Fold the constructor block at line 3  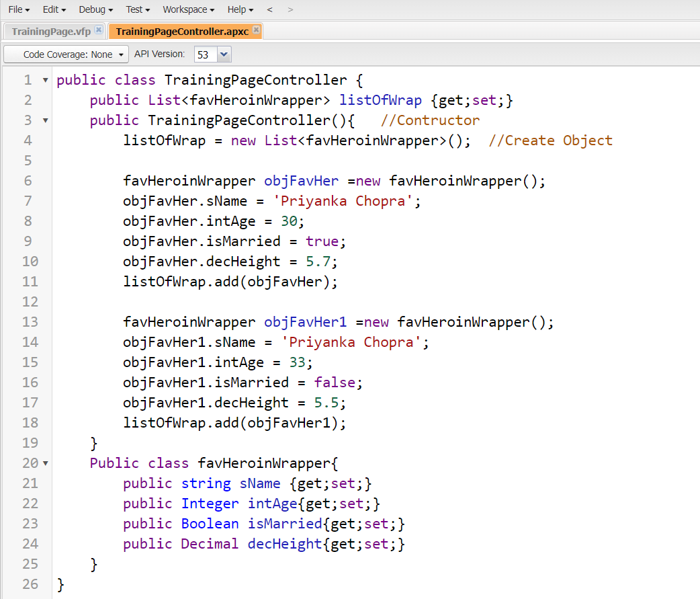(x=45, y=121)
